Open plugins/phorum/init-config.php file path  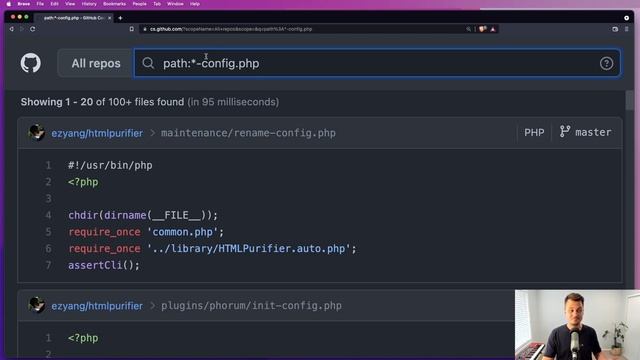pos(251,306)
